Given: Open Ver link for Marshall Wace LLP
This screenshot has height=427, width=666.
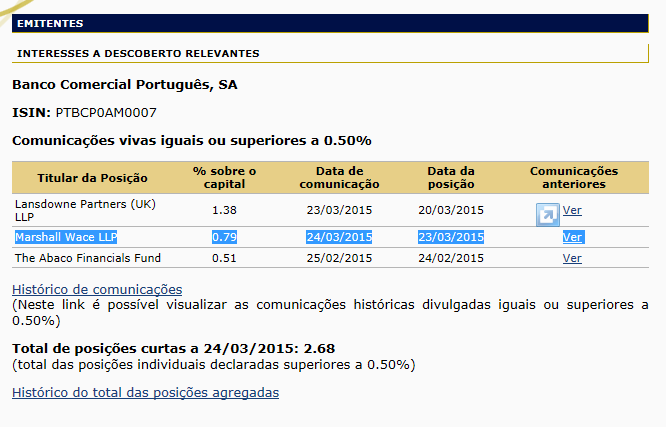Looking at the screenshot, I should click(x=572, y=237).
